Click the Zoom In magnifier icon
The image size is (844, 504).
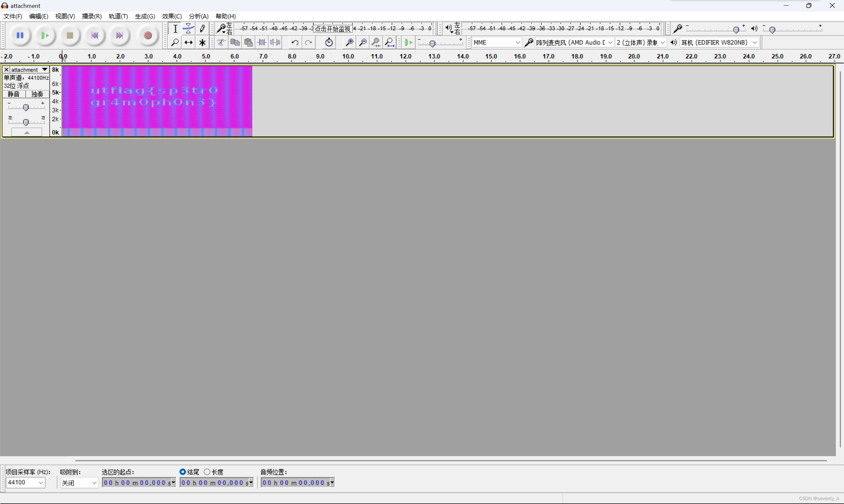coord(349,42)
